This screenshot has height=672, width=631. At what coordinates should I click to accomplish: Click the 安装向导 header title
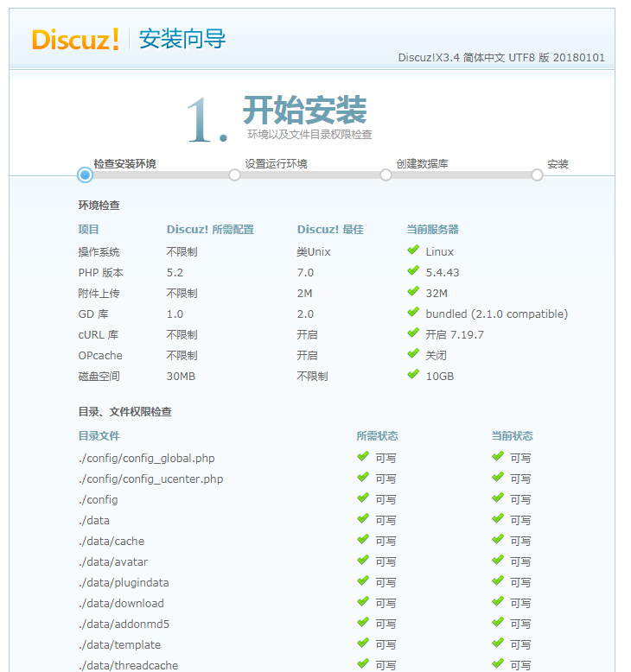[x=182, y=39]
